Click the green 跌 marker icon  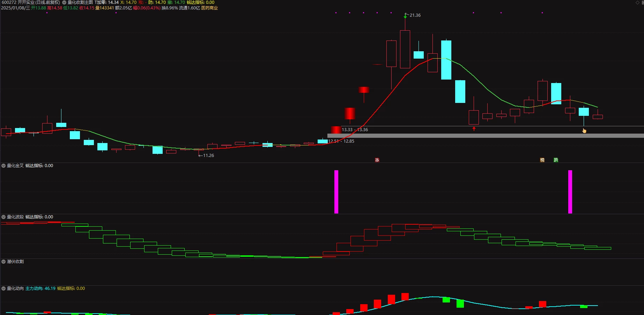[x=556, y=160]
